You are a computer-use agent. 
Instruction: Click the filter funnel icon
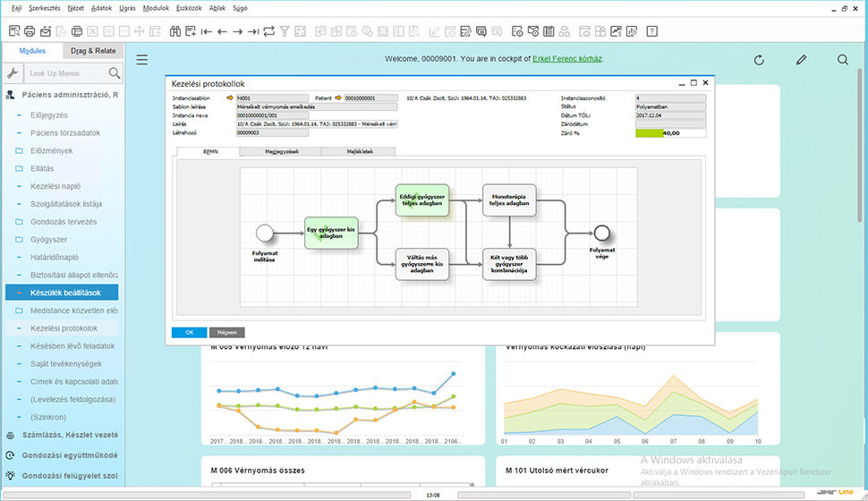click(x=285, y=31)
